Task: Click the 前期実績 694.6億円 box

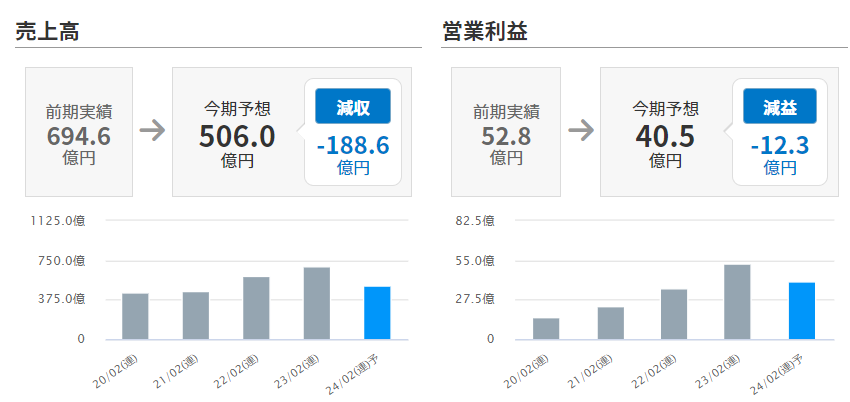Action: tap(79, 132)
